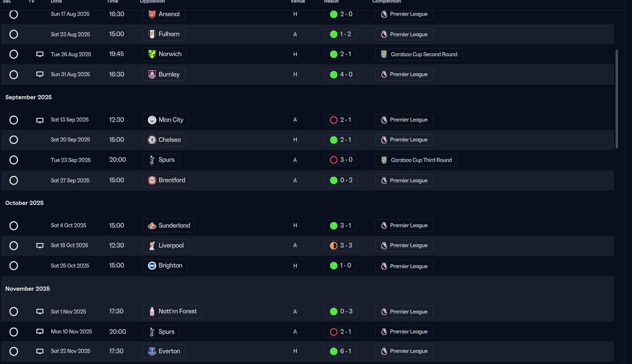Viewport: 632px width, 364px height.
Task: Click TV icon on Everton fixture row
Action: tap(40, 351)
